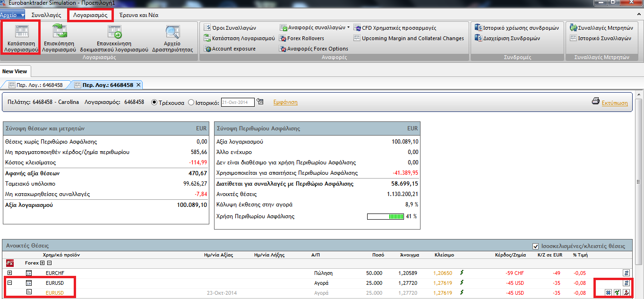Switch to the Λογαριασμός ribbon tab
Image resolution: width=644 pixels, height=299 pixels.
[90, 15]
